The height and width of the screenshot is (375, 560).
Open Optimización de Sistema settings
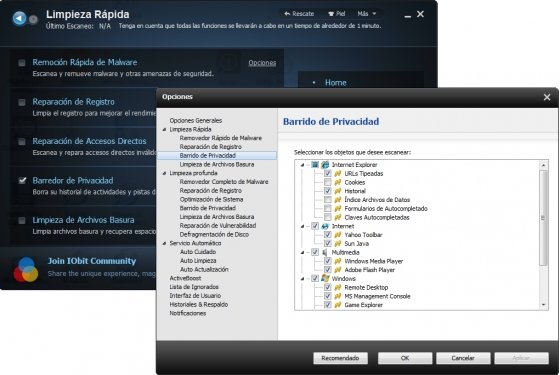(x=211, y=199)
